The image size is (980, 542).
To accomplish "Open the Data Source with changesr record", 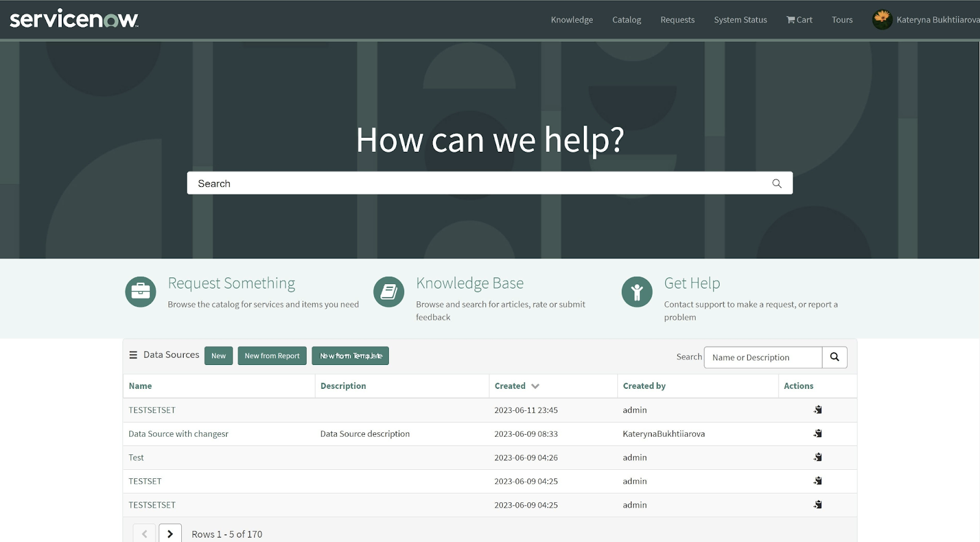I will coord(178,434).
